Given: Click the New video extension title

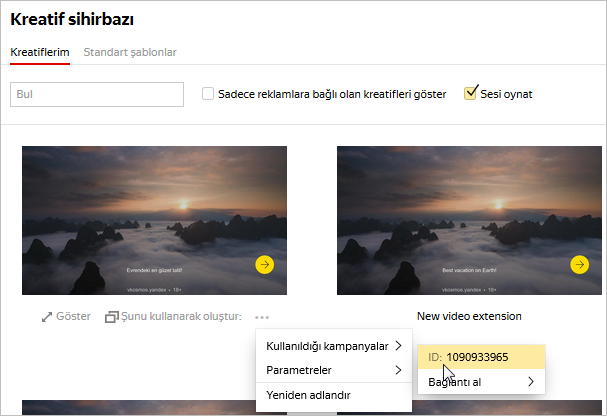Looking at the screenshot, I should click(469, 317).
